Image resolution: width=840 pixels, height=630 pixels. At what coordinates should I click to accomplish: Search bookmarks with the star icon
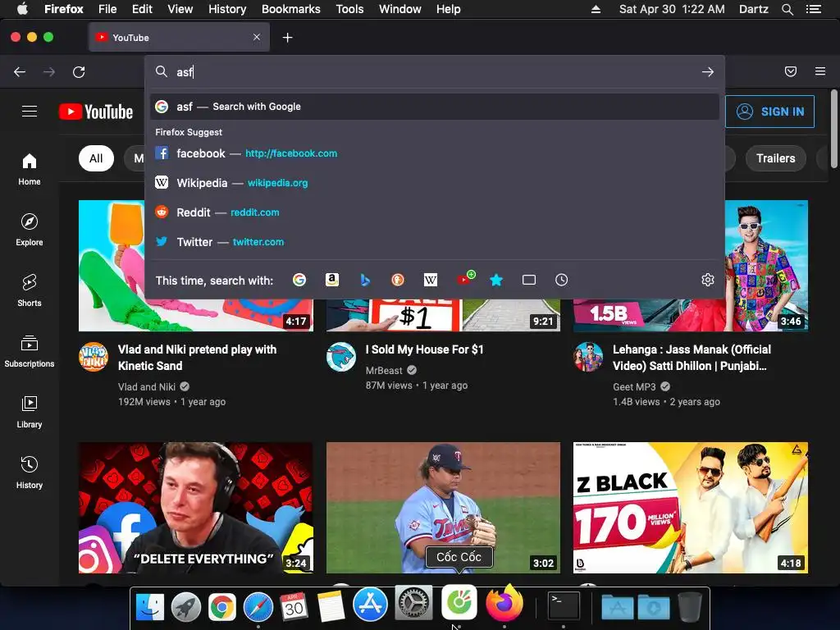point(496,280)
